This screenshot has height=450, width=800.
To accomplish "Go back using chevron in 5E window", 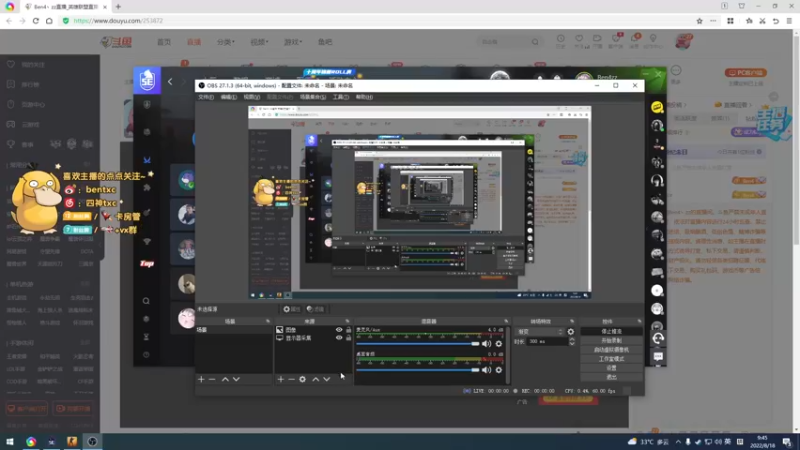I will (x=170, y=82).
